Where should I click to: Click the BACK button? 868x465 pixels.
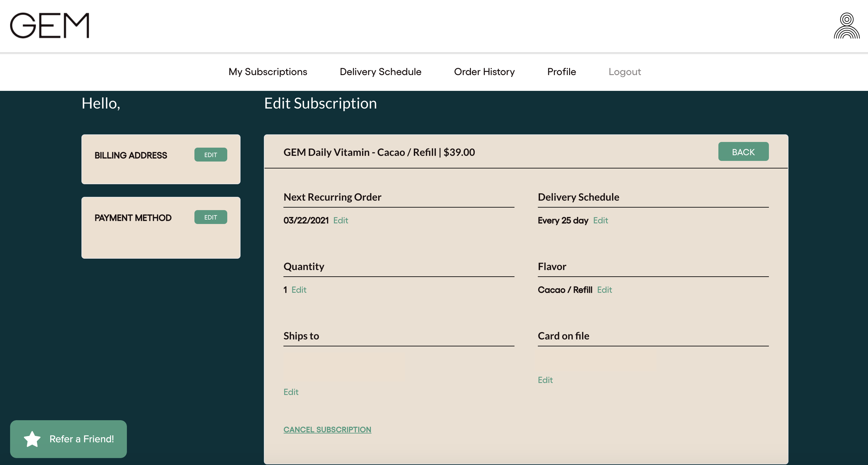pos(743,152)
